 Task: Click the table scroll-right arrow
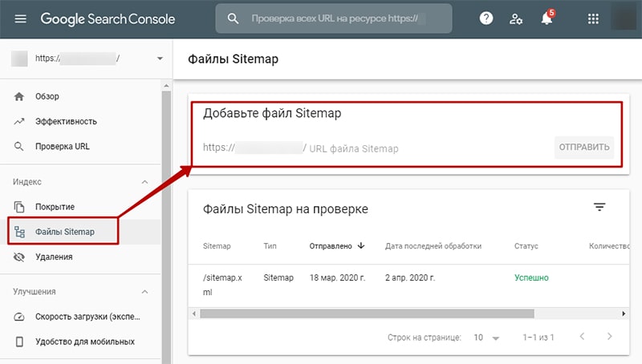(x=624, y=313)
